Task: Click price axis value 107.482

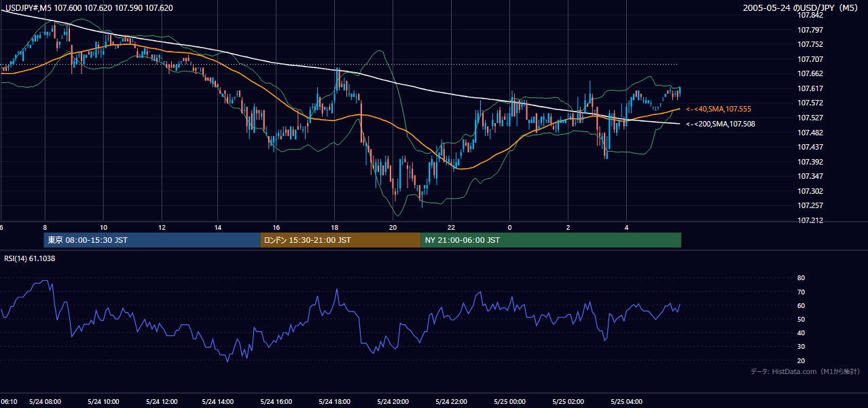Action: tap(810, 133)
